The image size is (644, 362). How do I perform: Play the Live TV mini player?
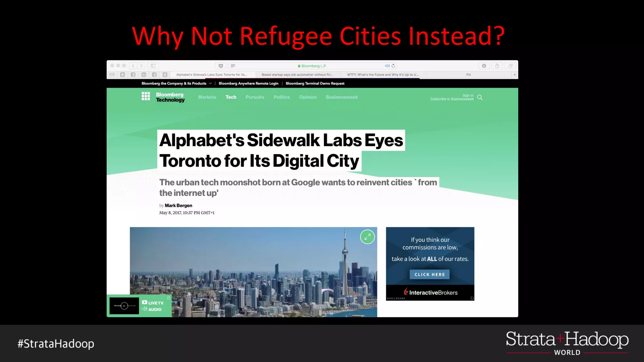tap(124, 306)
